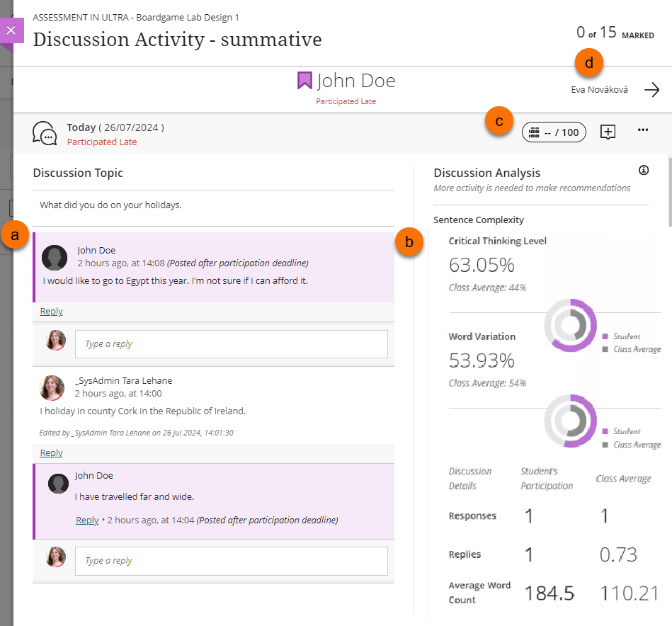
Task: Close the discussion marking panel
Action: pos(11,31)
